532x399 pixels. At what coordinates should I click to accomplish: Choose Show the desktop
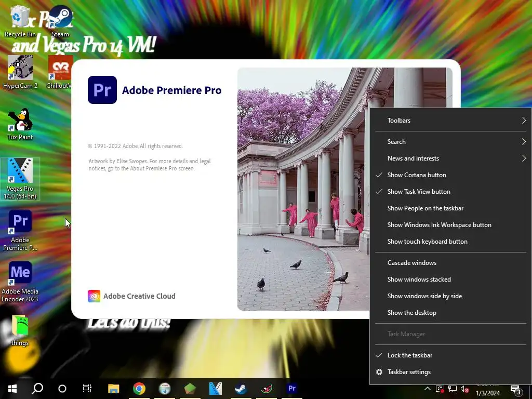(450, 313)
